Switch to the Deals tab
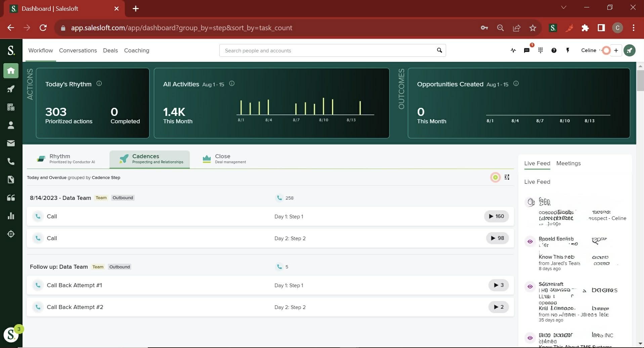Image resolution: width=644 pixels, height=348 pixels. (111, 50)
